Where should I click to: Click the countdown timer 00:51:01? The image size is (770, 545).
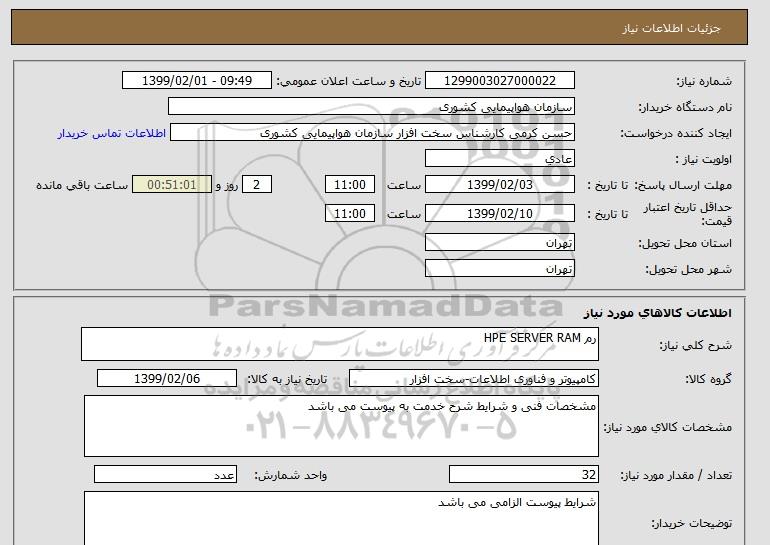click(172, 185)
